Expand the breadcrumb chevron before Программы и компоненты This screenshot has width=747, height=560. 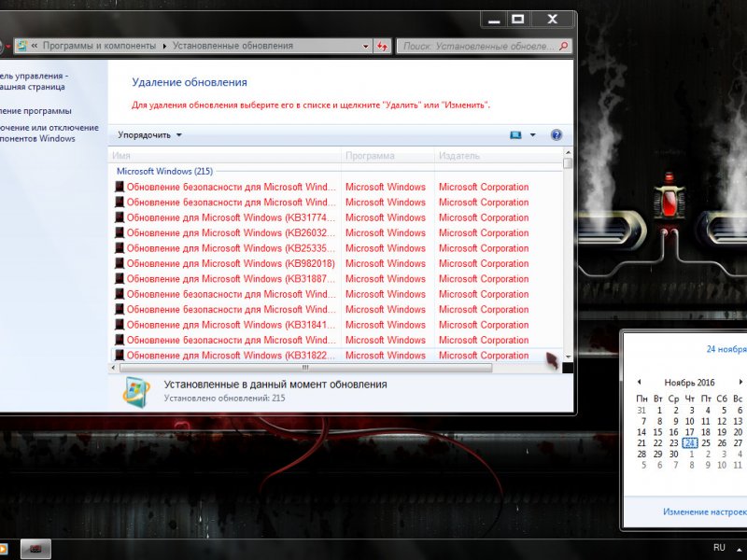(x=35, y=46)
